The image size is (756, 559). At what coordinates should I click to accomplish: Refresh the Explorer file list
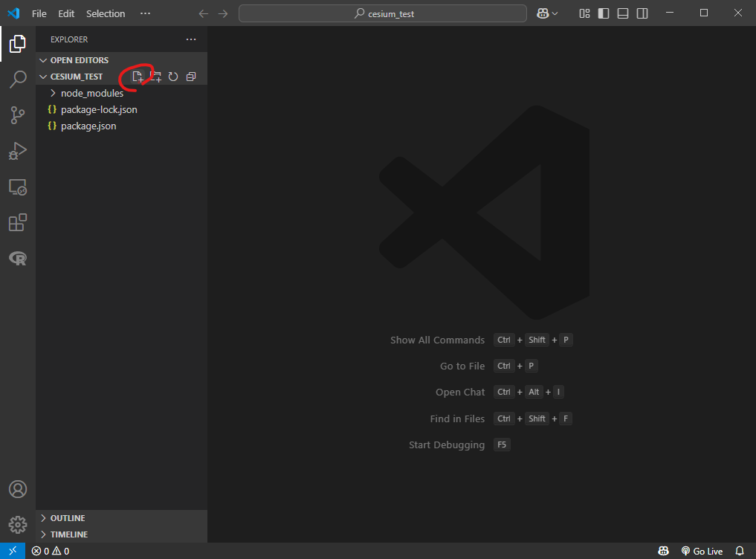click(x=173, y=76)
